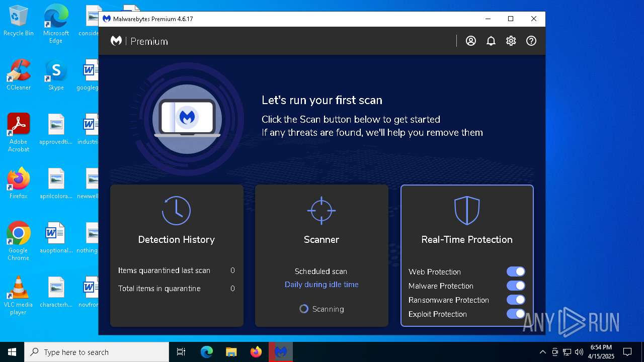644x362 pixels.
Task: Open network icon in system tray
Action: coord(567,352)
